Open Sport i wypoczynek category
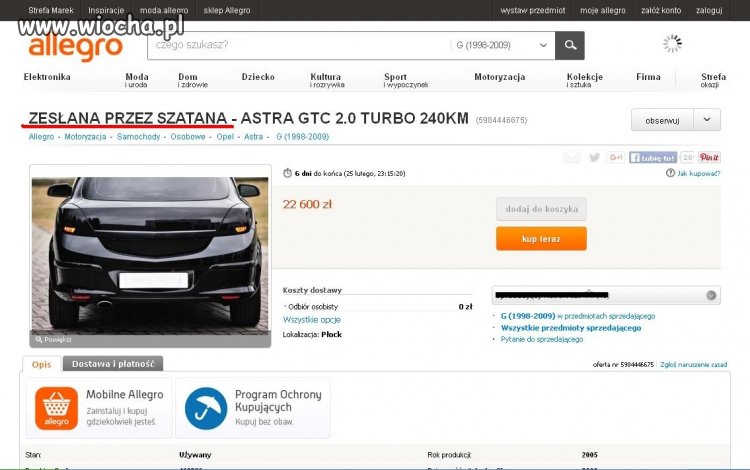Image resolution: width=750 pixels, height=470 pixels. point(406,80)
